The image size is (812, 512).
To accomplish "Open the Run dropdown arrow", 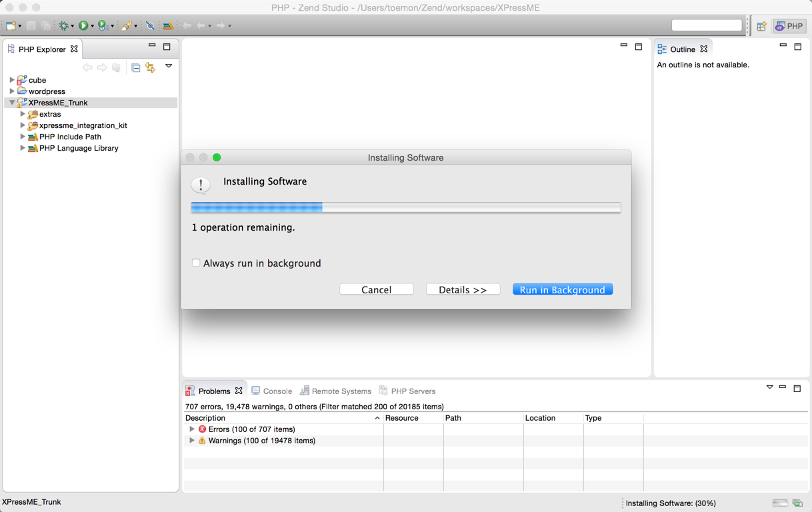I will click(x=92, y=27).
